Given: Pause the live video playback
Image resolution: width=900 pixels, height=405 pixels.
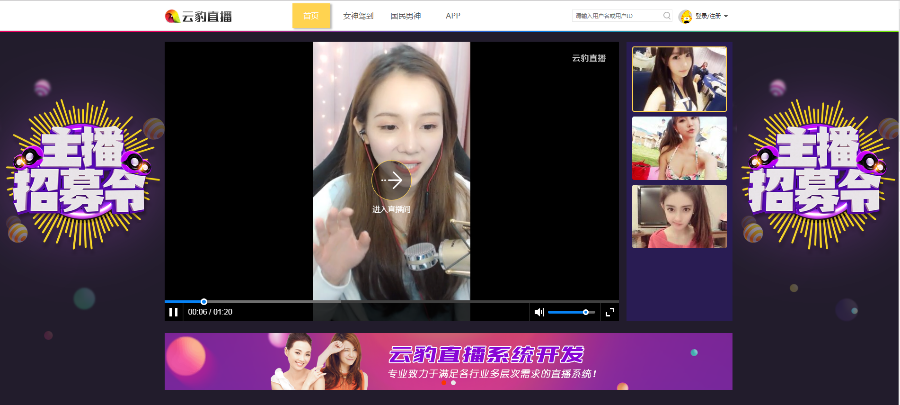Looking at the screenshot, I should pos(174,312).
